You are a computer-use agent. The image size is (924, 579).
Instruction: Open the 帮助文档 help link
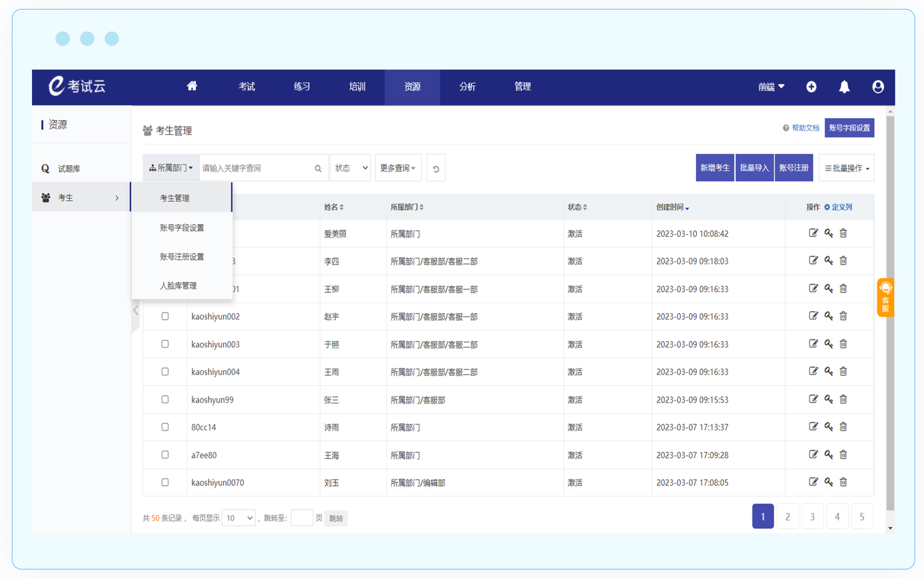coord(801,128)
